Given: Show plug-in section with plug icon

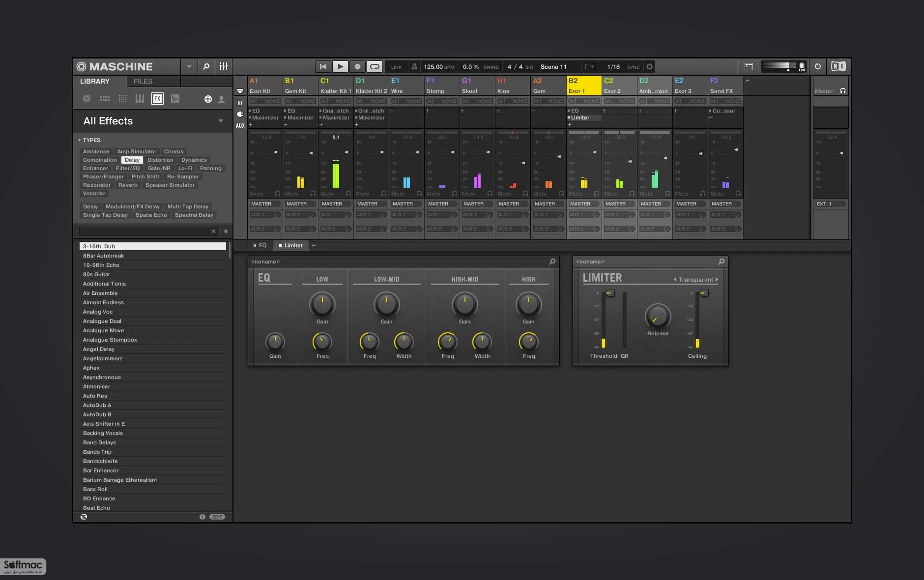Looking at the screenshot, I should pyautogui.click(x=240, y=114).
